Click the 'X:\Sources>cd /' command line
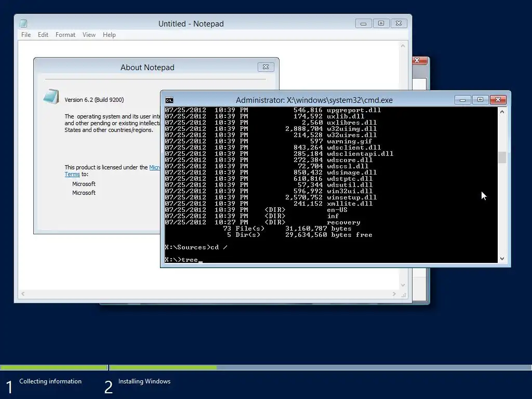Image resolution: width=532 pixels, height=399 pixels. coord(196,247)
